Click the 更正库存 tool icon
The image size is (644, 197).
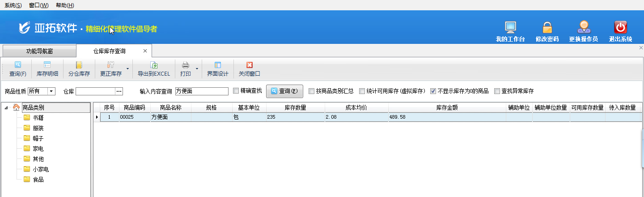[110, 65]
